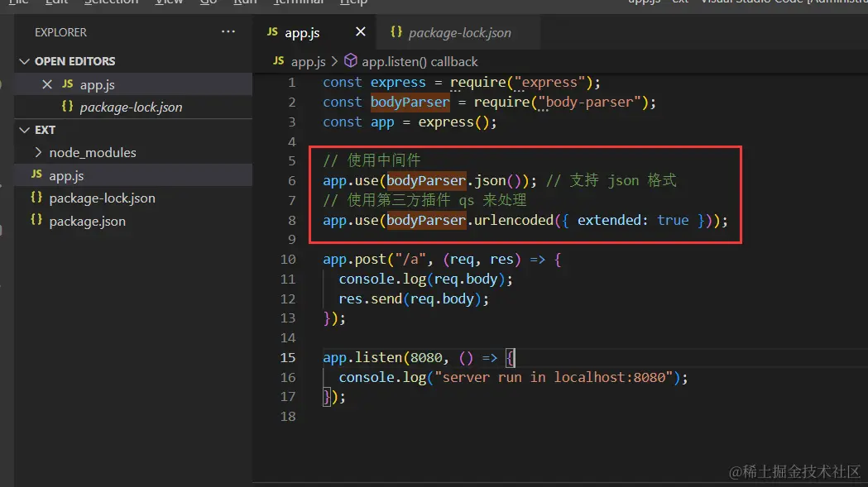Collapse the OPEN EDITORS section
Screen dimensions: 868x487
[x=24, y=61]
